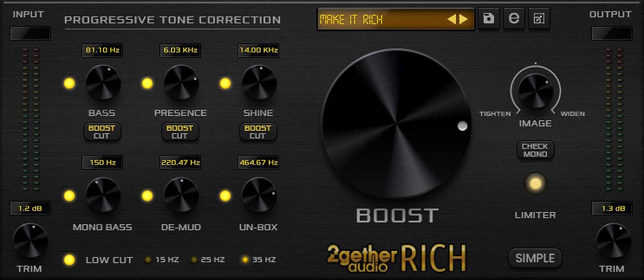Click the output TRIM knob
The width and height of the screenshot is (644, 280).
[x=613, y=241]
